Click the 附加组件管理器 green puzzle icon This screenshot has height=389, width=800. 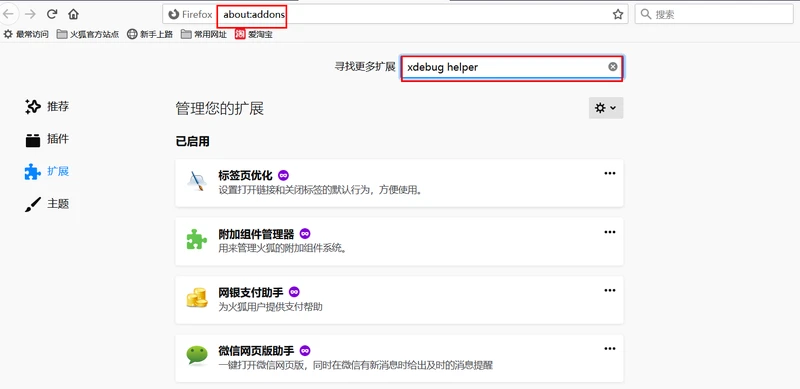[197, 239]
